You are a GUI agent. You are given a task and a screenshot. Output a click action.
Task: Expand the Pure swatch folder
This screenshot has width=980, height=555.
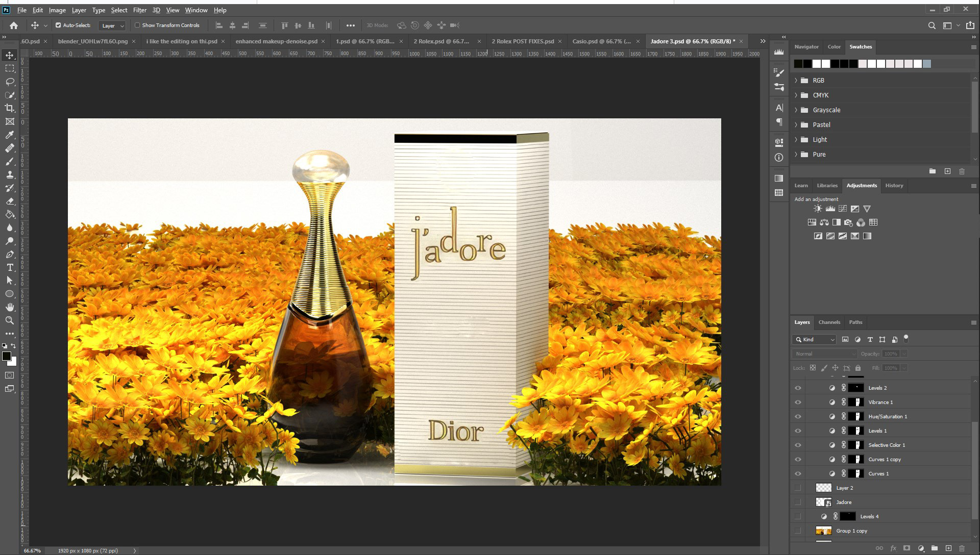click(796, 155)
